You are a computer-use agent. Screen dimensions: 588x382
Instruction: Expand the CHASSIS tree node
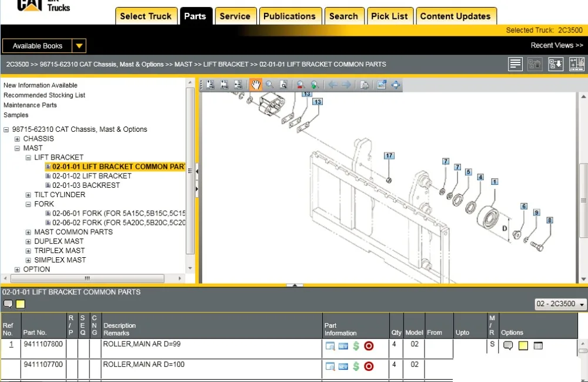[x=17, y=139]
